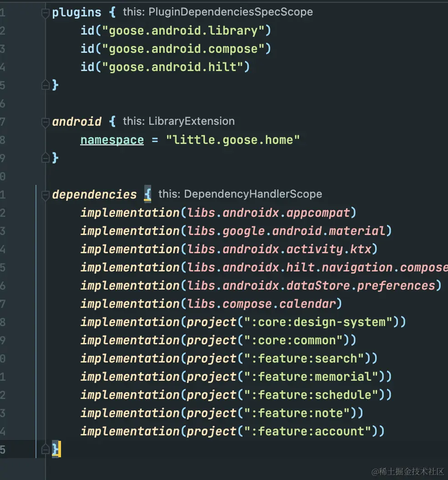Click the ":feature:search" project string

[x=304, y=358]
